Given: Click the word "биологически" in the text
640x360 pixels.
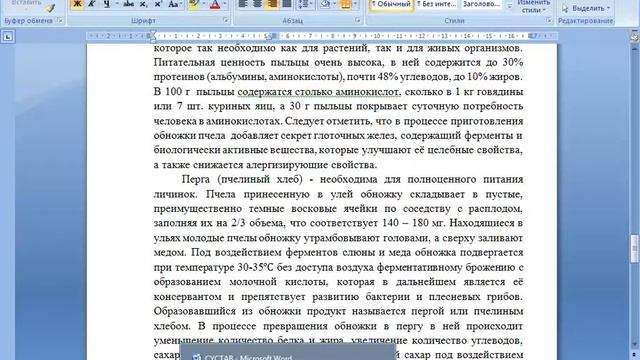Looking at the screenshot, I should pyautogui.click(x=186, y=150).
